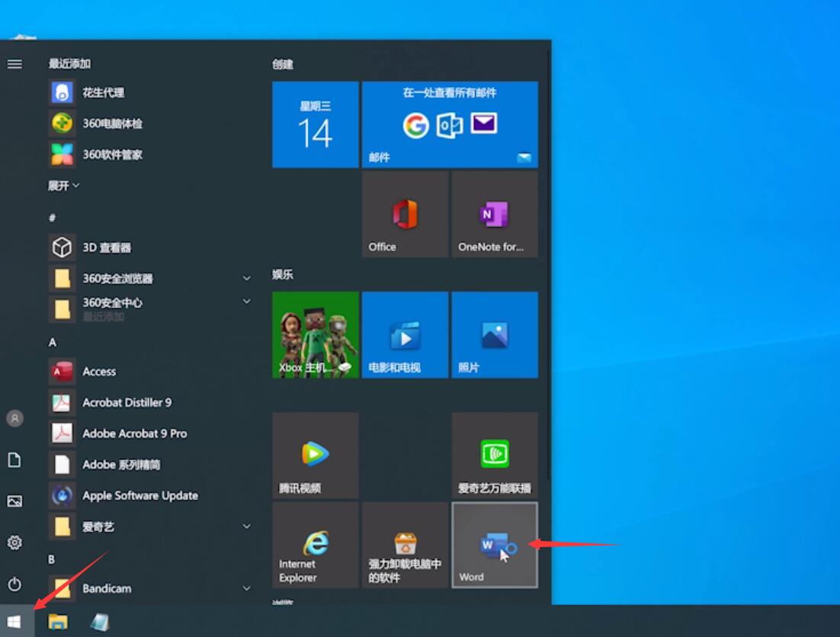Click the A letter header
The width and height of the screenshot is (840, 637).
(53, 342)
